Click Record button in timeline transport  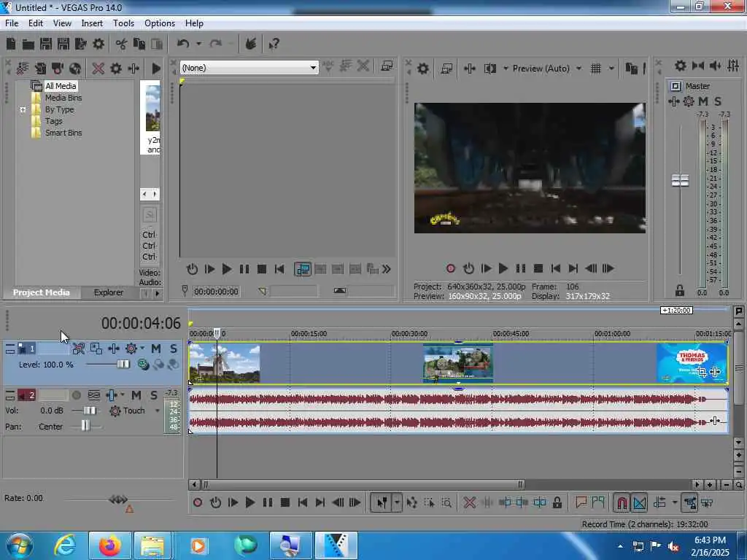click(x=198, y=502)
